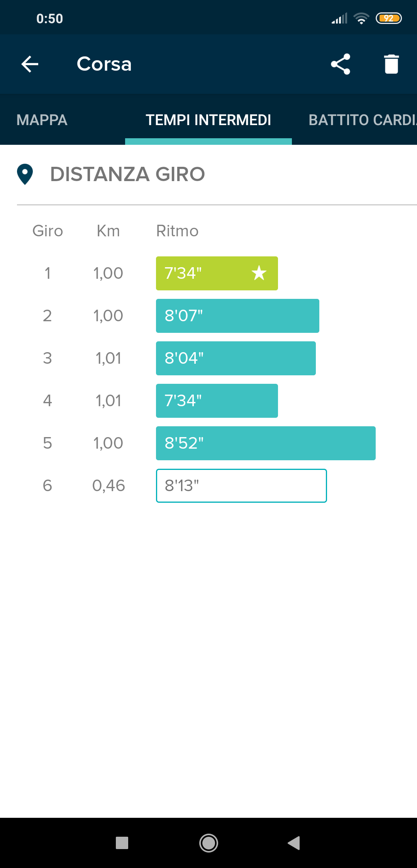The height and width of the screenshot is (868, 417).
Task: Tap the 8'52" slowest lap bar
Action: coord(266,443)
